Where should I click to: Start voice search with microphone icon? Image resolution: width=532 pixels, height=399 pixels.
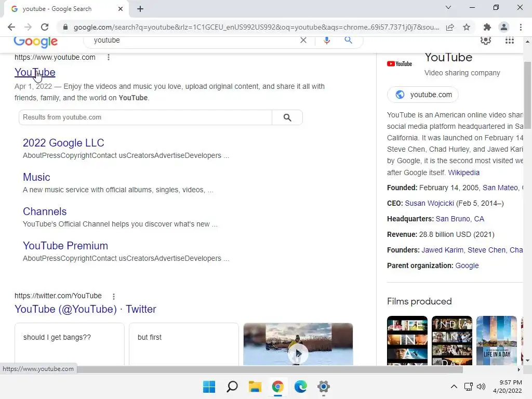tap(326, 40)
